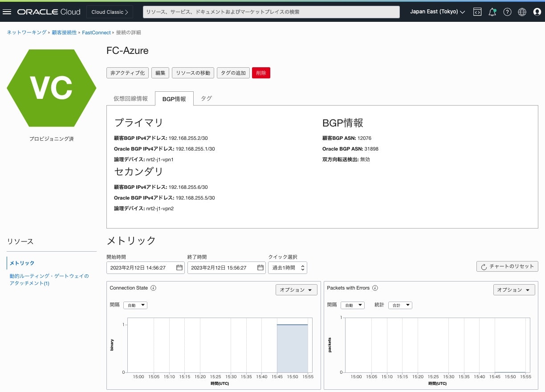The image size is (545, 392).
Task: Click the FC-Azure title
Action: pyautogui.click(x=127, y=51)
